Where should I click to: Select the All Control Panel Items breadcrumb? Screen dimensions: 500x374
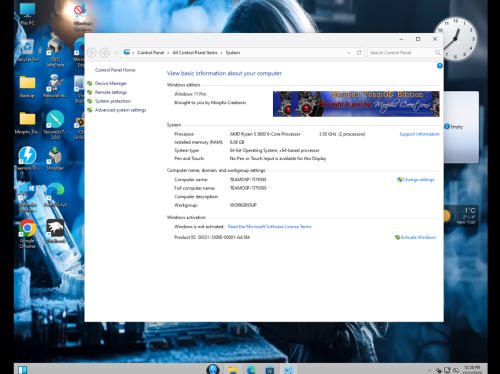(x=195, y=53)
